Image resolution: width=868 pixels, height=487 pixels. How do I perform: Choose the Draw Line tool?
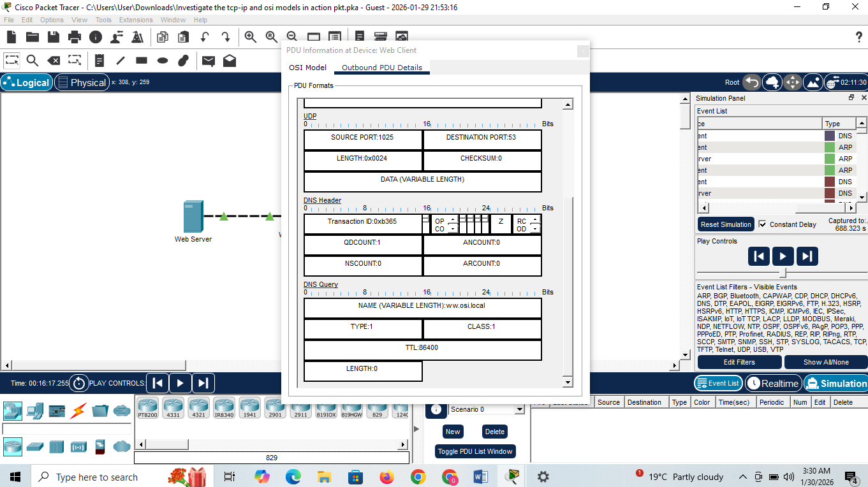121,61
